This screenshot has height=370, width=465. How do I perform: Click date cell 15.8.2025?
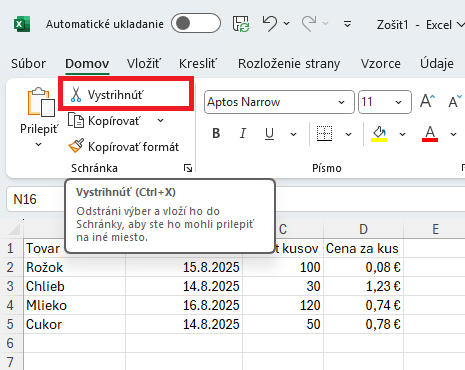click(x=184, y=267)
